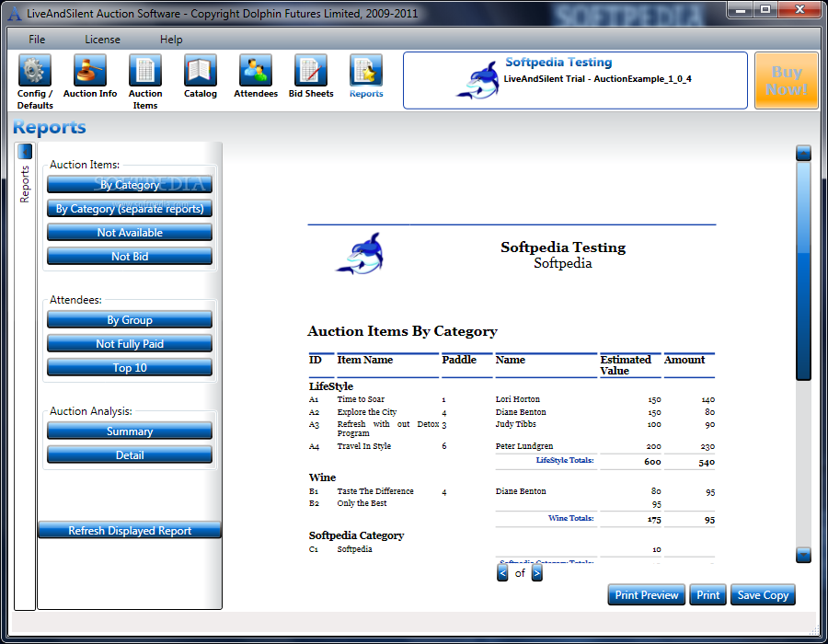Click the Buy Now! button
This screenshot has width=828, height=644.
click(787, 80)
